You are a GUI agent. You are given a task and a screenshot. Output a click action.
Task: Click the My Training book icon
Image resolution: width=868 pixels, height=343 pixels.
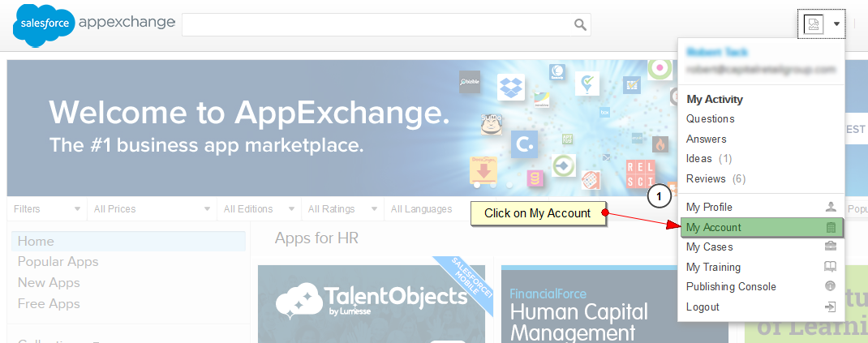tap(831, 267)
